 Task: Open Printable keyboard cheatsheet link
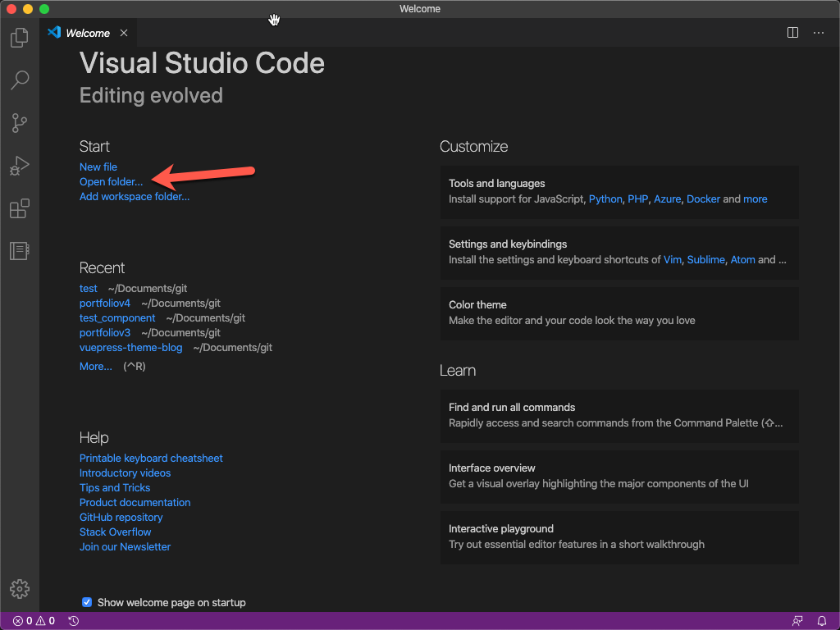[x=151, y=459]
